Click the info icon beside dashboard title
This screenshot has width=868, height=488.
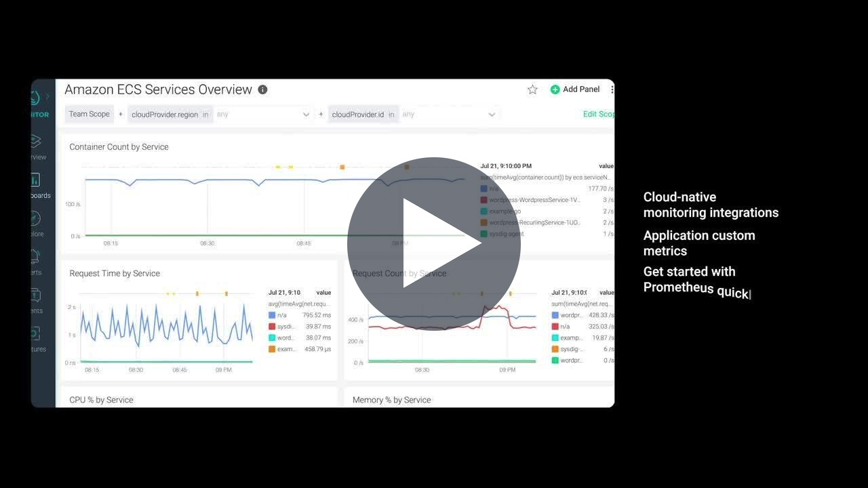[x=263, y=89]
